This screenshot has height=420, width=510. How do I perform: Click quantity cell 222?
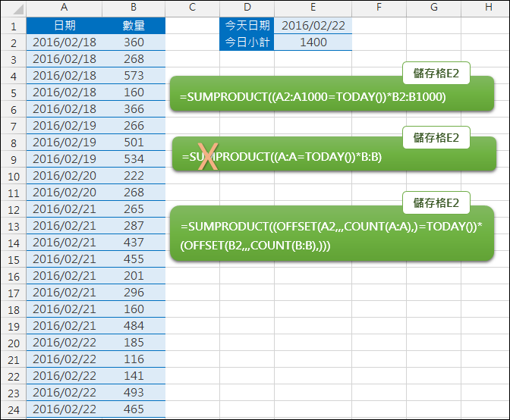134,176
